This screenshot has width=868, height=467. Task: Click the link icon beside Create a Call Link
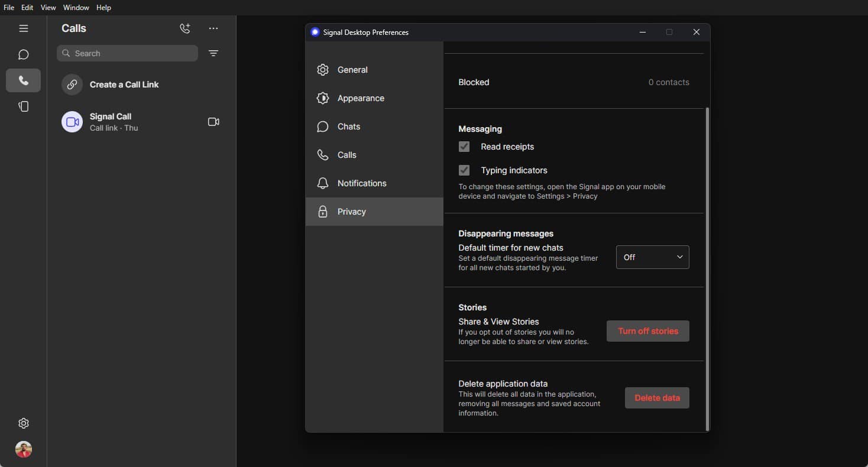click(x=72, y=85)
